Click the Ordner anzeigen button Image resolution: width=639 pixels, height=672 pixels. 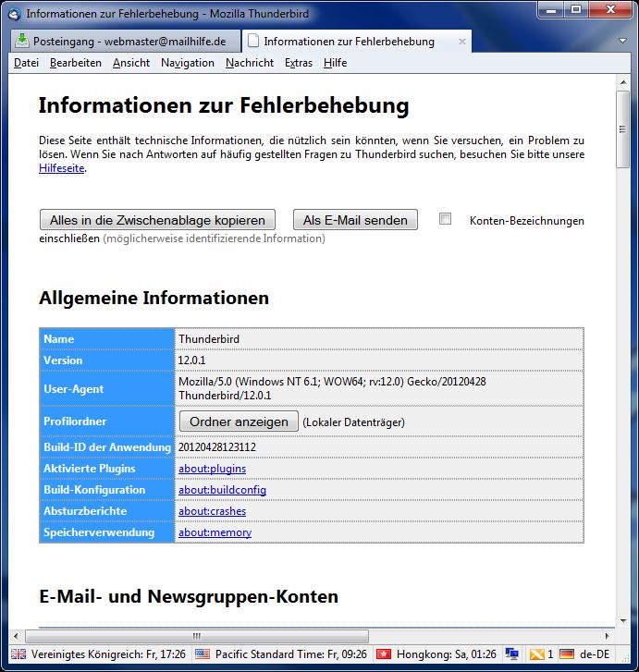click(239, 422)
